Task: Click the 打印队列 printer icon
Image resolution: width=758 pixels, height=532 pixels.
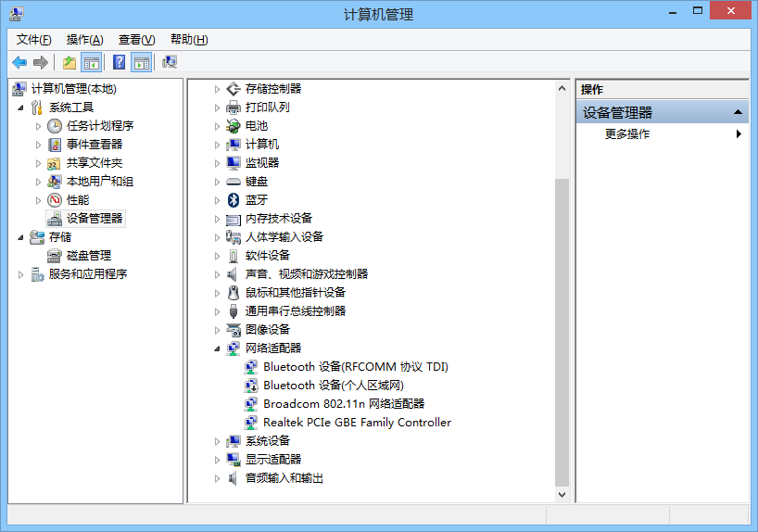Action: pos(234,108)
